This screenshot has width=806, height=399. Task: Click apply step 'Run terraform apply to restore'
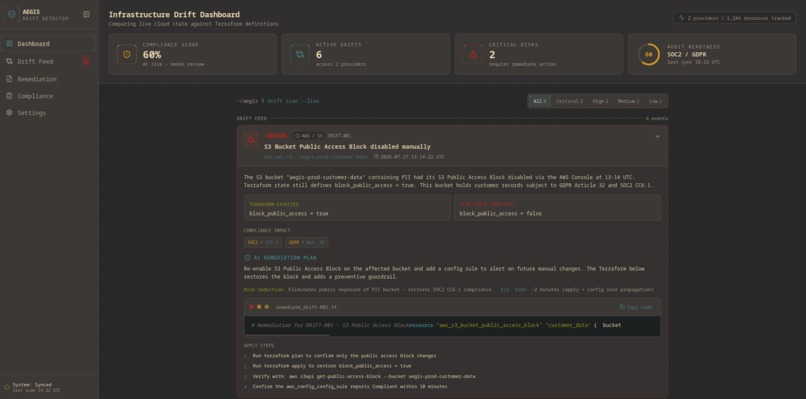(x=332, y=366)
